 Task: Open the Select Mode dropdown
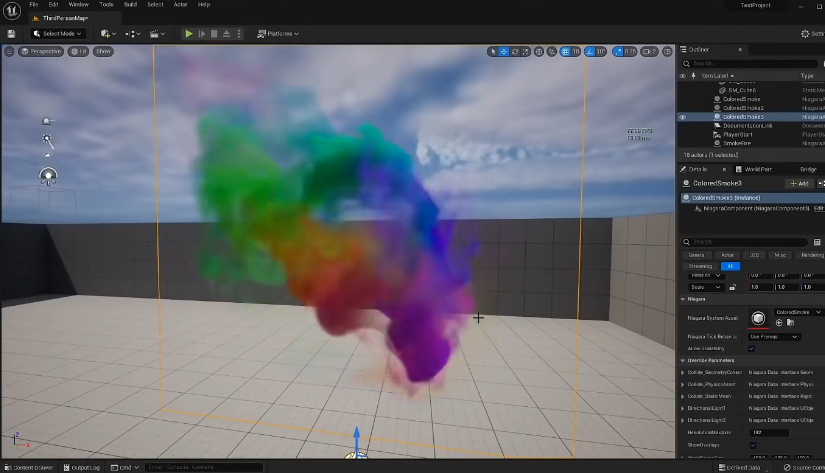[58, 34]
